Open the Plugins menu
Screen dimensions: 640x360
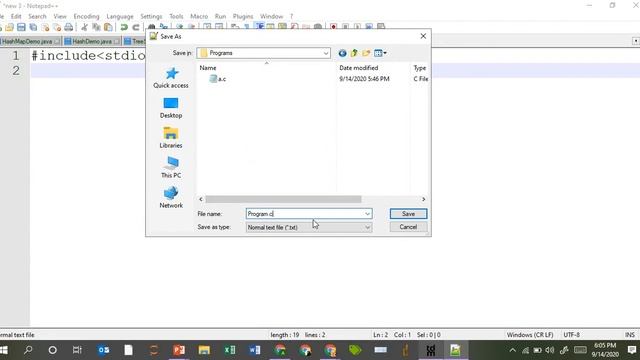(x=243, y=16)
